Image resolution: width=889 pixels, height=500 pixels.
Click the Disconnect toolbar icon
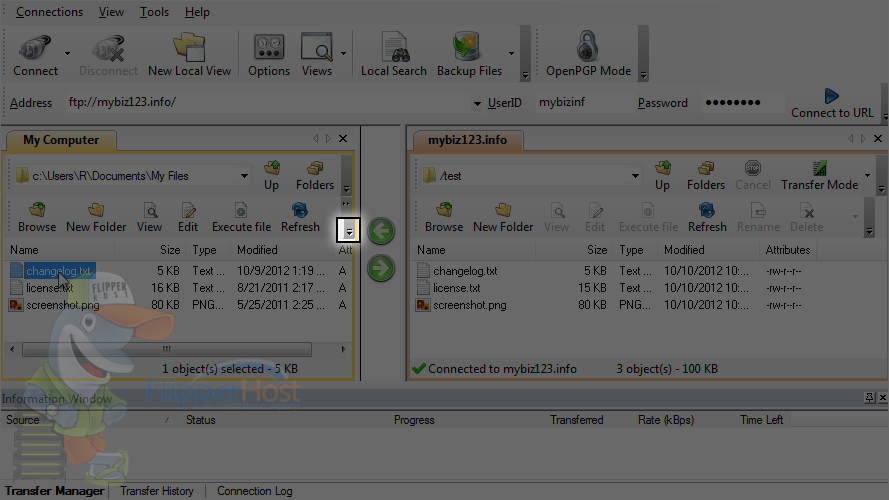click(108, 56)
